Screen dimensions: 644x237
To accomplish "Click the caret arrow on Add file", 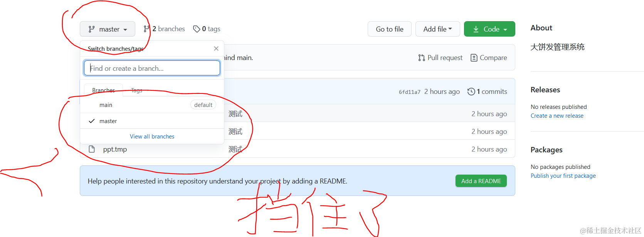I will pos(450,29).
